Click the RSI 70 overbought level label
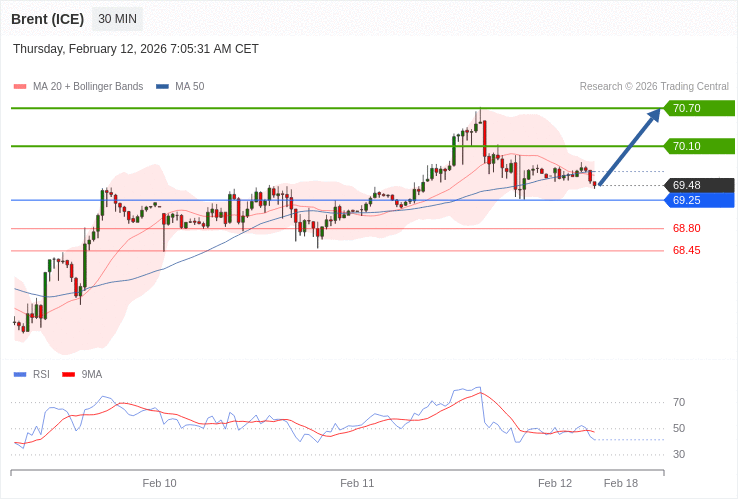This screenshot has width=738, height=500. [x=679, y=403]
